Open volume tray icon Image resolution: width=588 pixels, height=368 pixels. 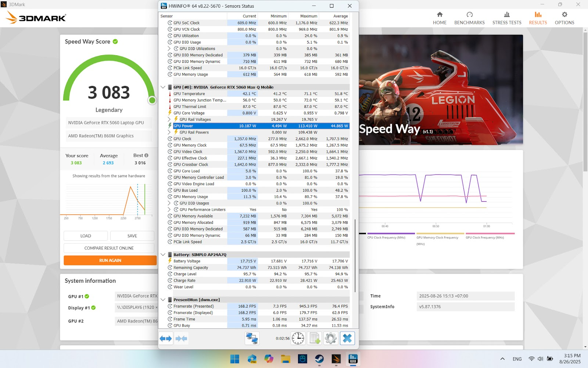click(540, 359)
